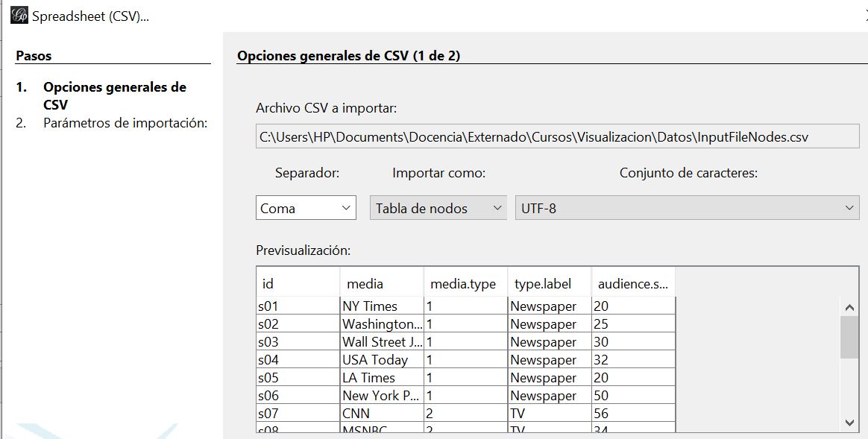Click the media column header
Image resolution: width=868 pixels, height=439 pixels.
pyautogui.click(x=382, y=284)
